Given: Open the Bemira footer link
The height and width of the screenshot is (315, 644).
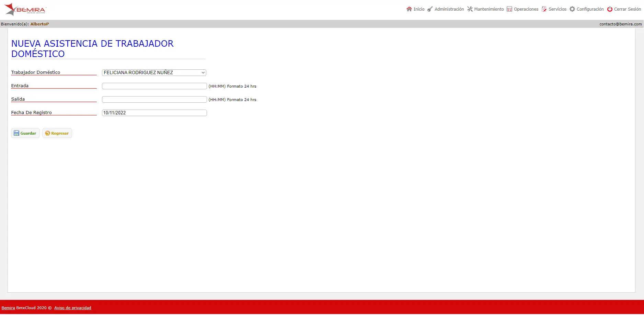Looking at the screenshot, I should pyautogui.click(x=8, y=308).
